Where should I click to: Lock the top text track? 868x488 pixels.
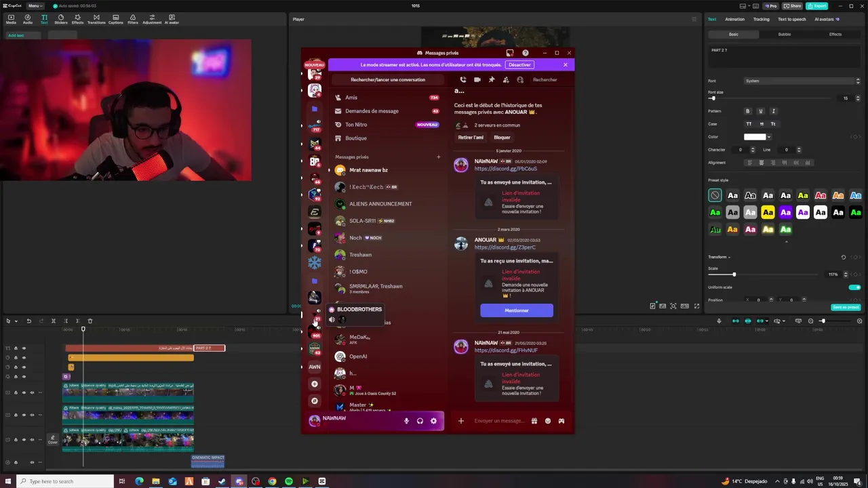[16, 348]
